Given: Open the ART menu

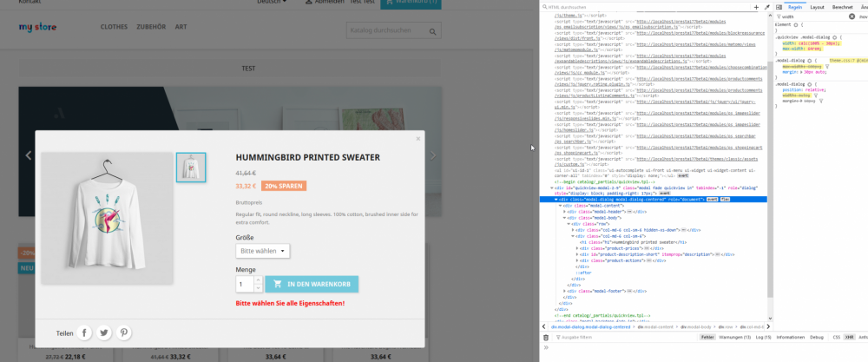Looking at the screenshot, I should point(181,27).
